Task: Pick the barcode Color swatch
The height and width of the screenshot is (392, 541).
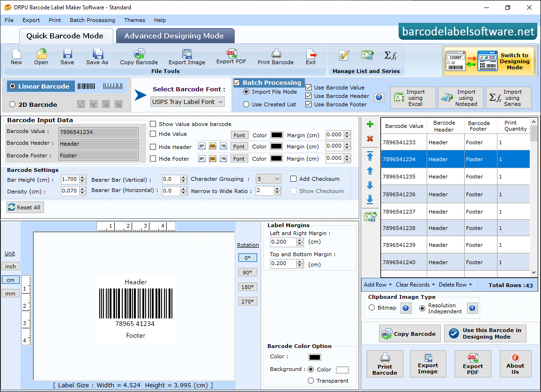Action: pyautogui.click(x=315, y=357)
